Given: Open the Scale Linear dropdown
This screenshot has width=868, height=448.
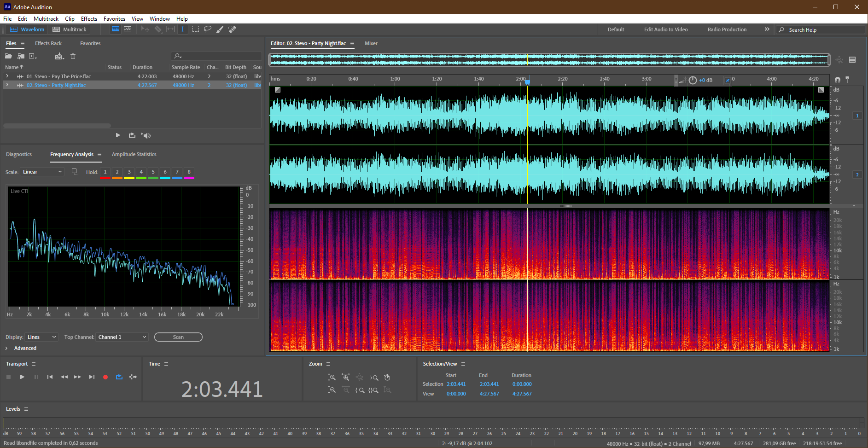Looking at the screenshot, I should tap(42, 172).
